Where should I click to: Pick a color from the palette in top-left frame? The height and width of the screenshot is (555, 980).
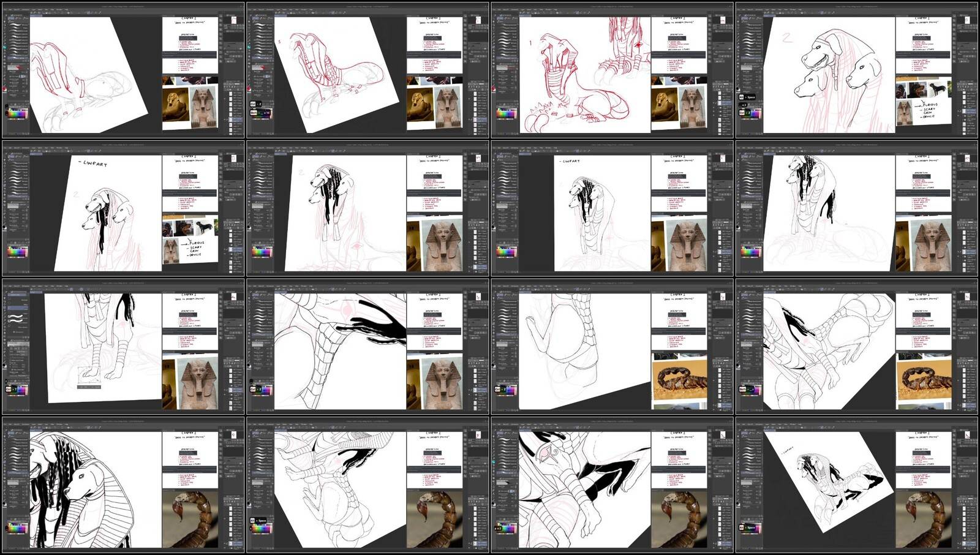pos(18,114)
